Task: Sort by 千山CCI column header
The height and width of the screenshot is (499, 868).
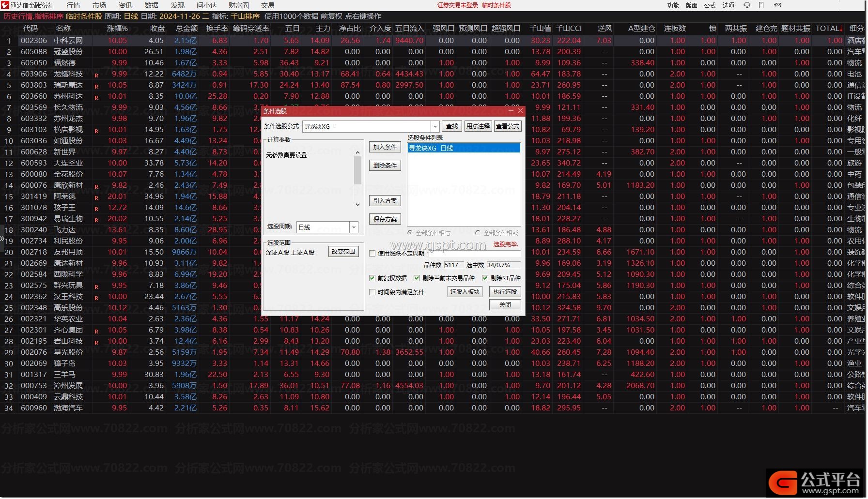Action: (x=568, y=29)
